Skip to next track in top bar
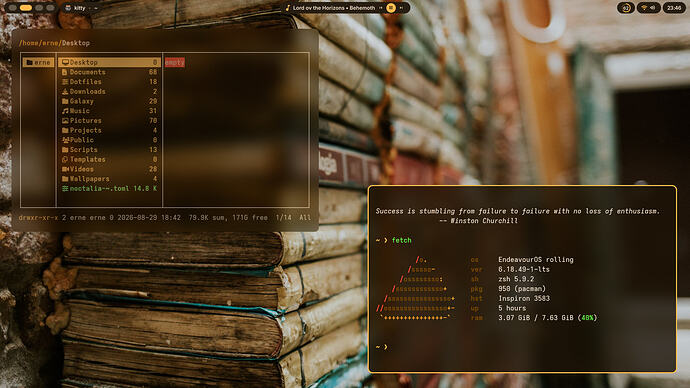The image size is (690, 388). click(x=401, y=8)
